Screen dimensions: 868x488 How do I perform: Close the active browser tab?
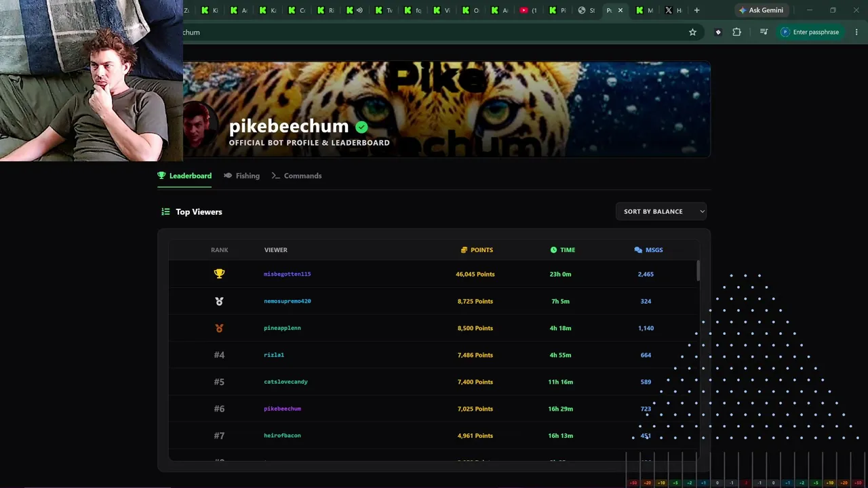[x=620, y=10]
